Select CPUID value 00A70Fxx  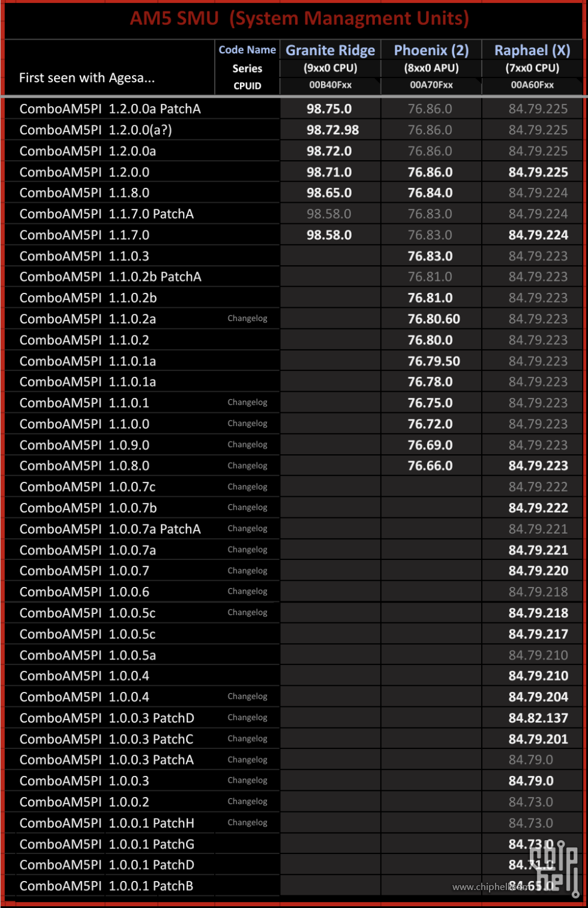coord(431,85)
